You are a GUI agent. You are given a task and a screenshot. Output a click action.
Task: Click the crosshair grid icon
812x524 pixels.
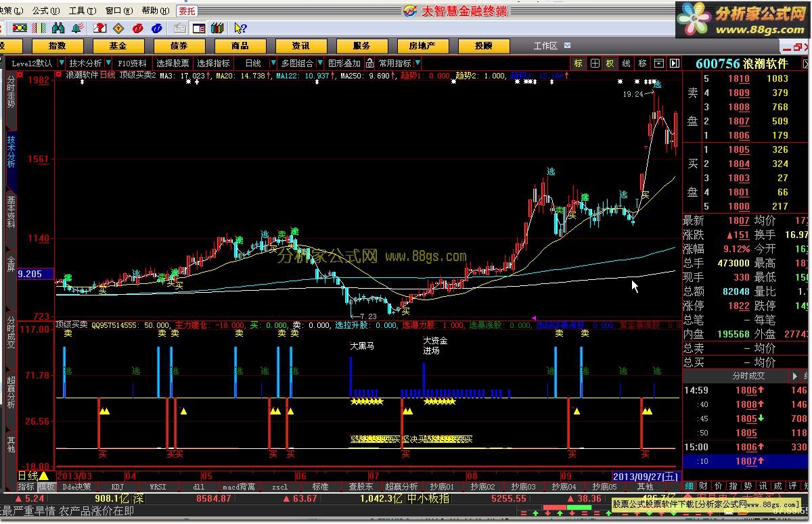[x=595, y=64]
